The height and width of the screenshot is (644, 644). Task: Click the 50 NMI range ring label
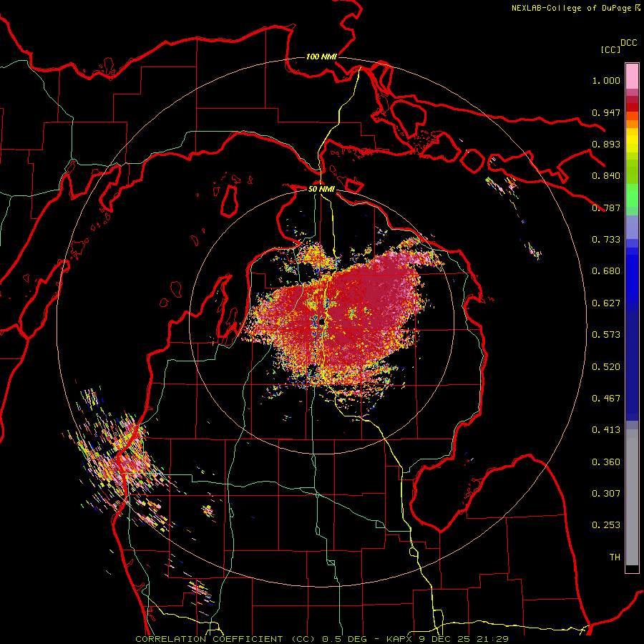coord(321,189)
